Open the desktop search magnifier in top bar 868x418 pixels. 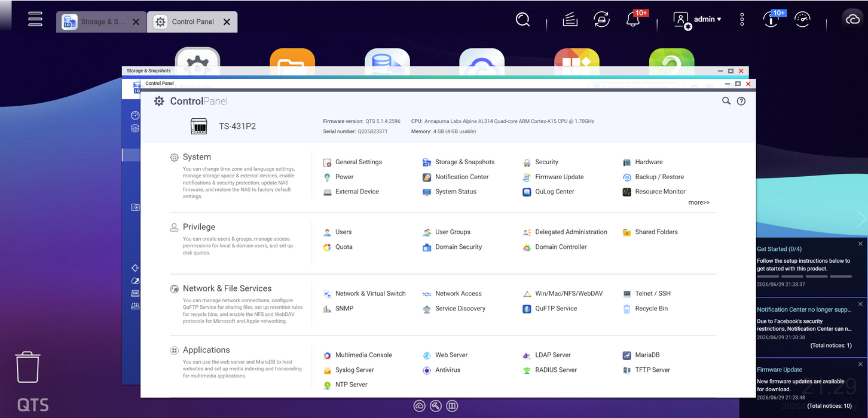522,20
